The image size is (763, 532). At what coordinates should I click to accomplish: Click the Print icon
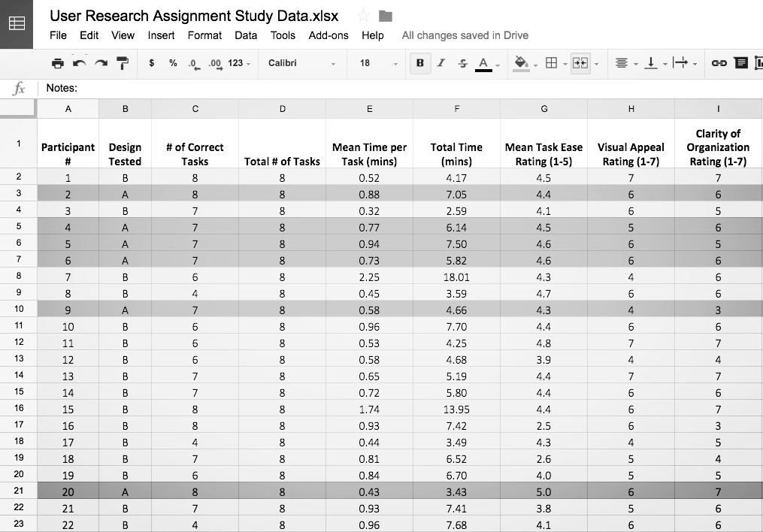[58, 63]
